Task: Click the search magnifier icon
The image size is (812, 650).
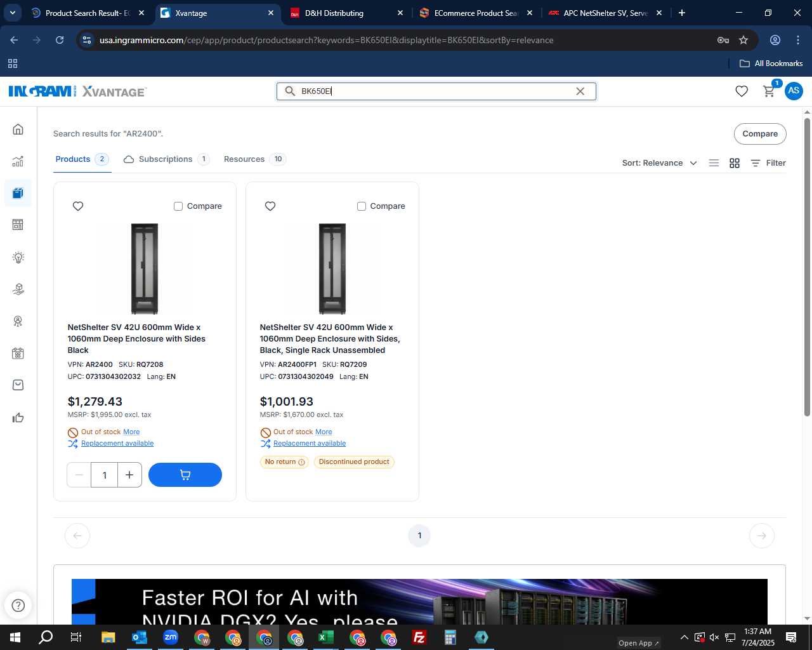Action: pos(290,91)
